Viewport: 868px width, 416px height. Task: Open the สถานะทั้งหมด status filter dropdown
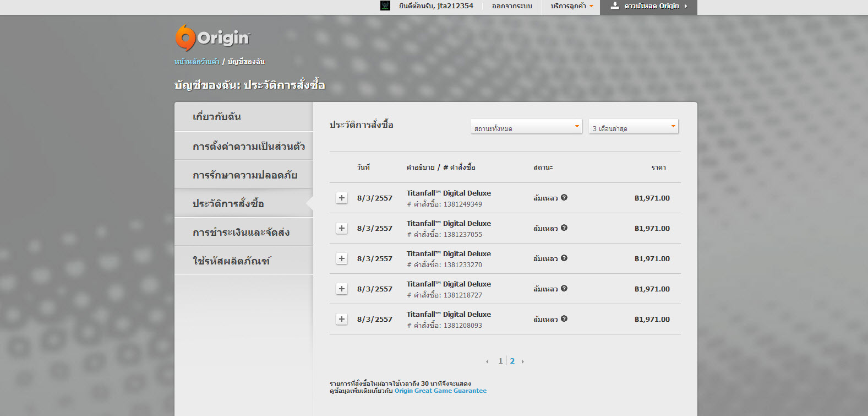pyautogui.click(x=526, y=126)
